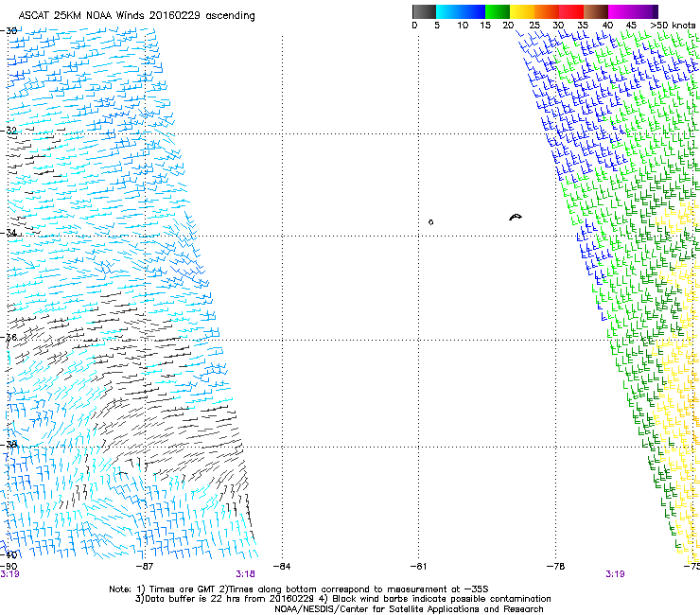
Task: Select the green 15–20 knot color bar segment
Action: (498, 11)
